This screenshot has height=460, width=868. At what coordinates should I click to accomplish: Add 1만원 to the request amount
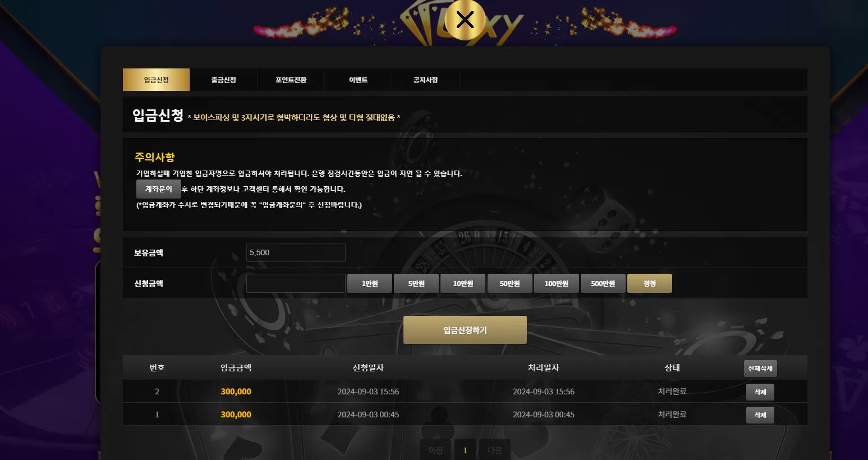click(x=370, y=283)
